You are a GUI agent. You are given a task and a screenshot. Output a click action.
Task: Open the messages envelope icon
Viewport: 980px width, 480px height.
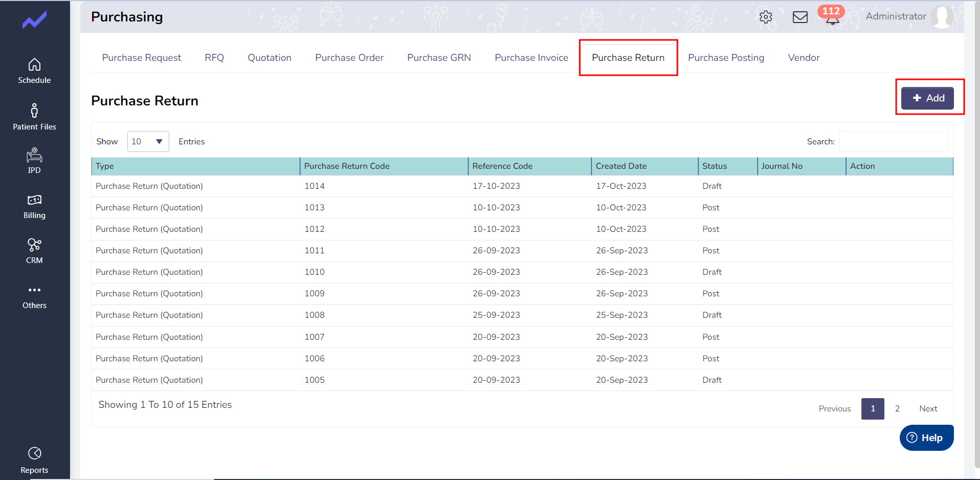click(800, 17)
